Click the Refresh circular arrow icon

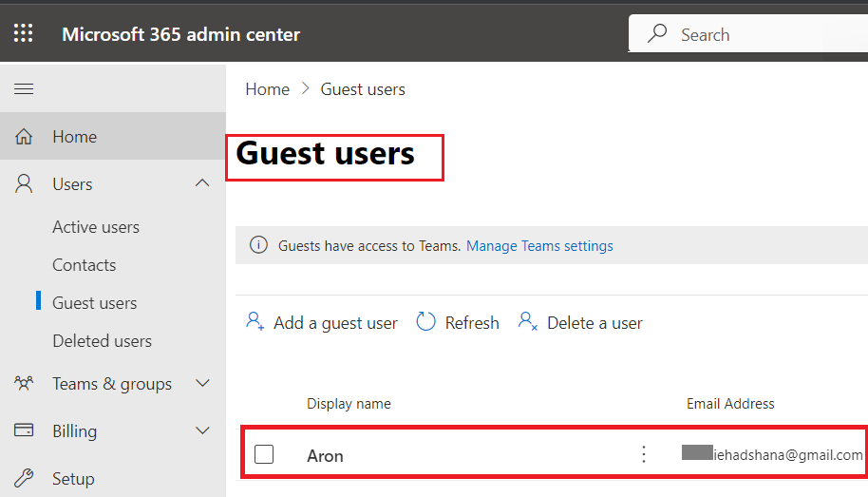tap(425, 321)
